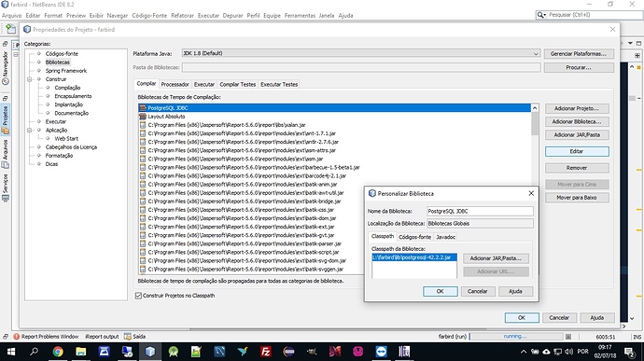Toggle Construir Projetos no Classpath checkbox
The image size is (644, 361).
pyautogui.click(x=138, y=296)
